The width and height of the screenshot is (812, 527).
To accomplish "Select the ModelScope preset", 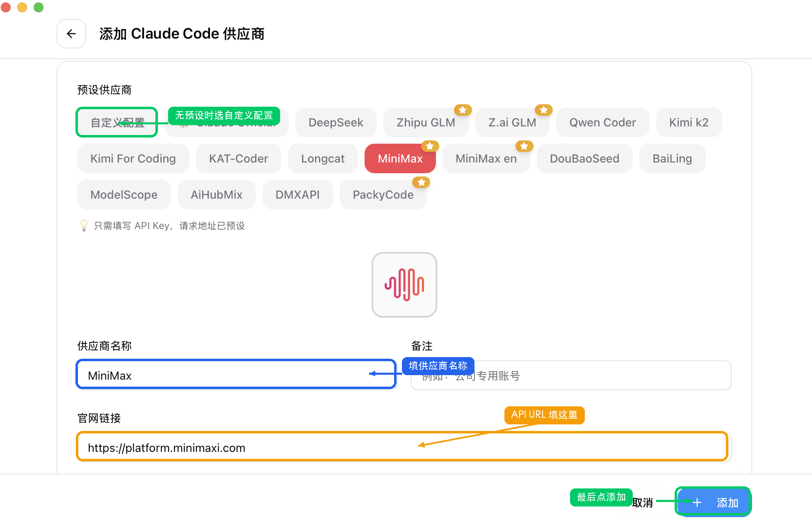I will tap(124, 195).
